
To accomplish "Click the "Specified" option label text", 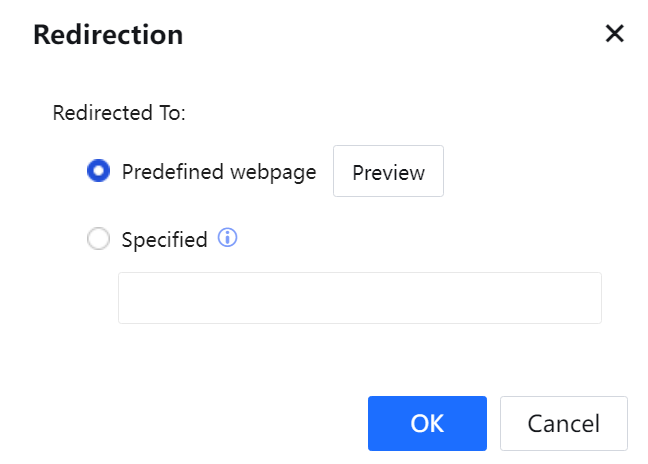I will 164,240.
